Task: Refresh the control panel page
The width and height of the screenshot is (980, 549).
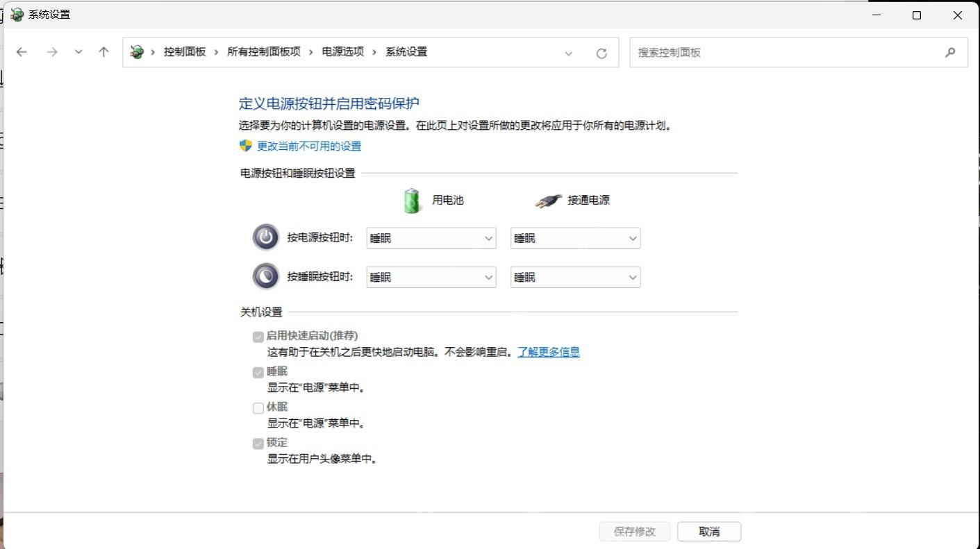Action: click(x=601, y=53)
